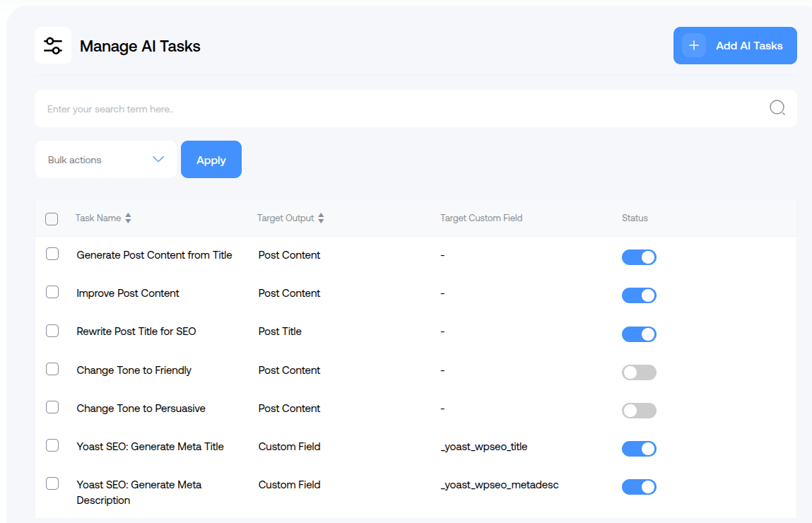Disable the Generate Post Content from Title toggle
812x523 pixels.
[x=639, y=257]
